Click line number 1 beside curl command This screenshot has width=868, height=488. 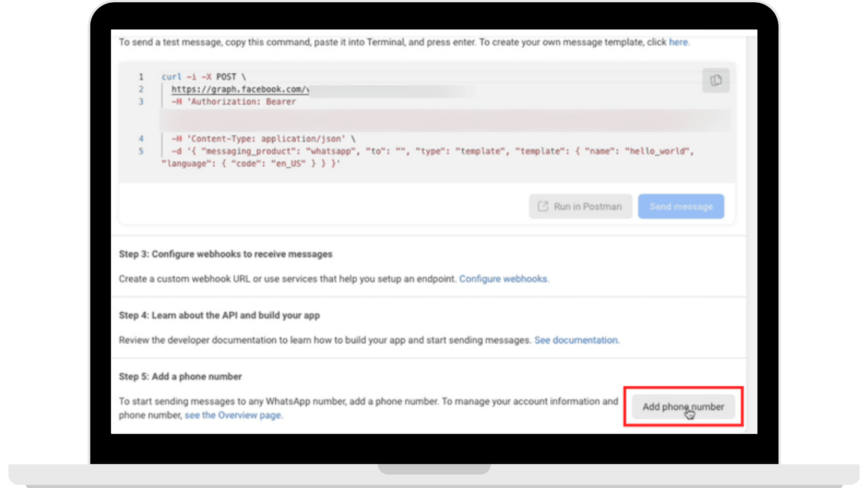[x=141, y=77]
